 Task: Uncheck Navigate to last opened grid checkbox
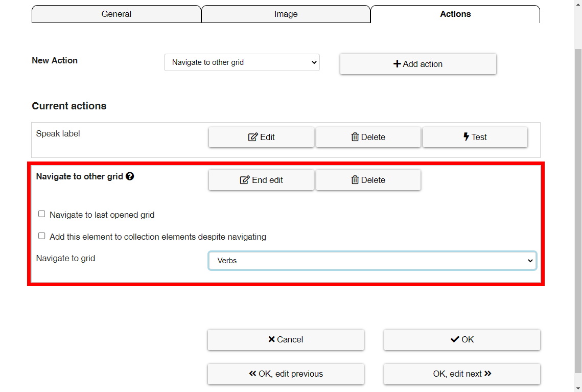41,213
